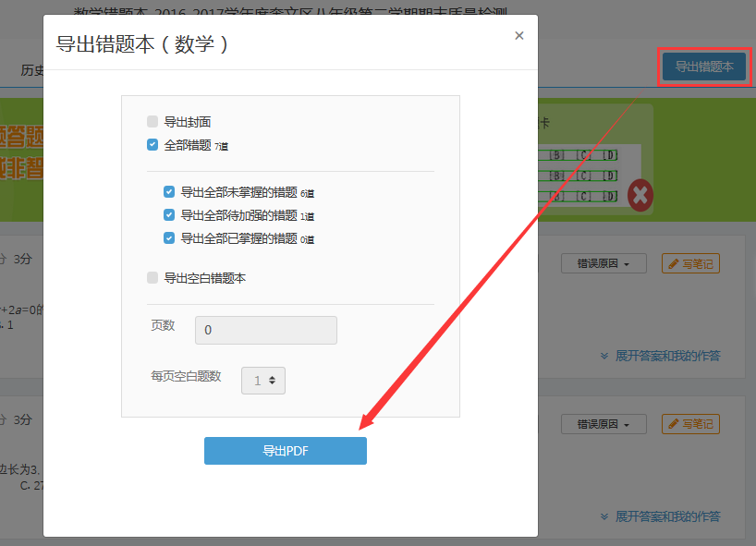Click the 页数 input field
Viewport: 756px width, 546px height.
pyautogui.click(x=265, y=330)
